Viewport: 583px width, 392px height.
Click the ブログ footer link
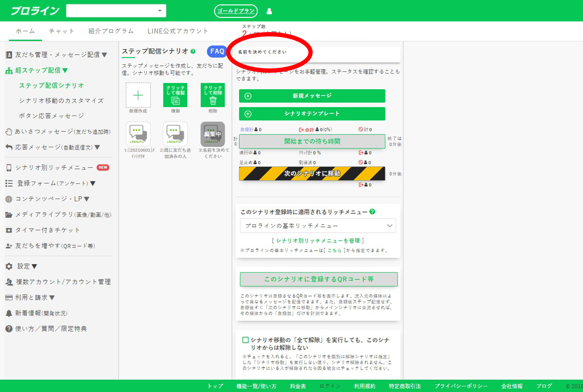[x=544, y=386]
